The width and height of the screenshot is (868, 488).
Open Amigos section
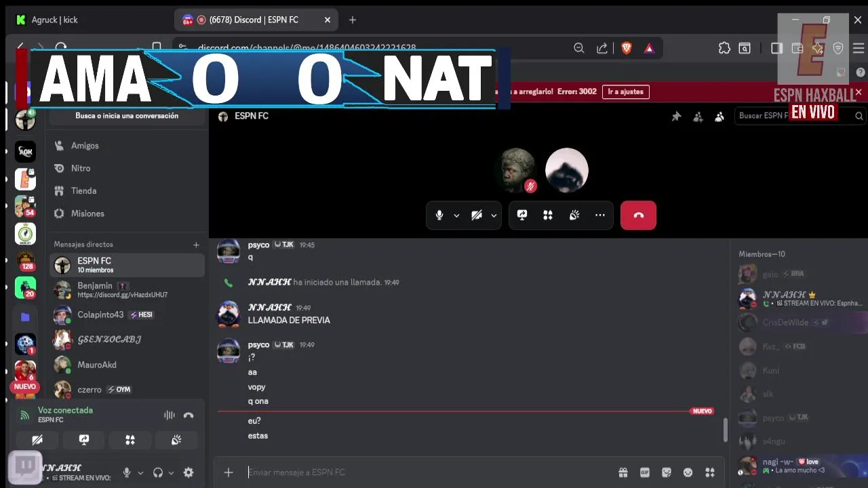tap(127, 146)
